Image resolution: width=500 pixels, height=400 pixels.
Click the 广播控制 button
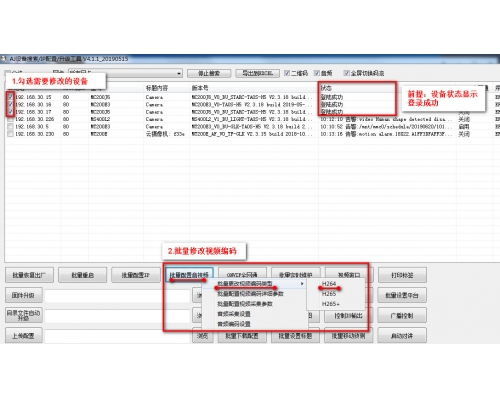pyautogui.click(x=402, y=315)
